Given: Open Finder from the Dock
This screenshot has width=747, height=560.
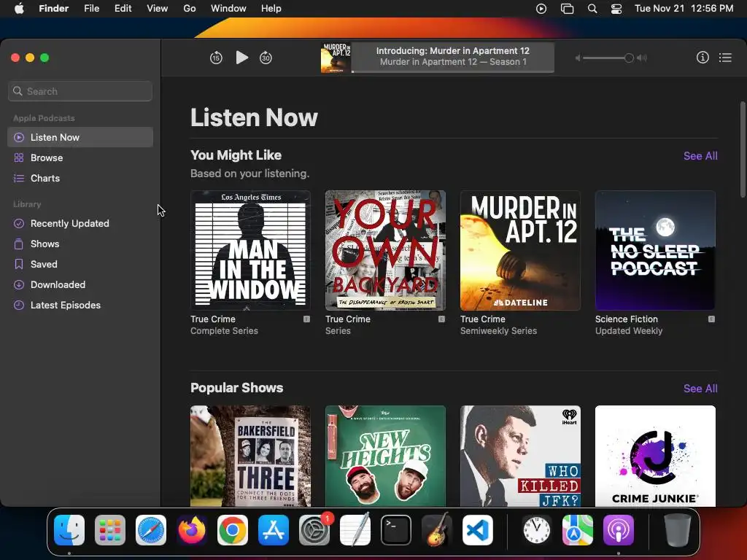Looking at the screenshot, I should click(69, 530).
